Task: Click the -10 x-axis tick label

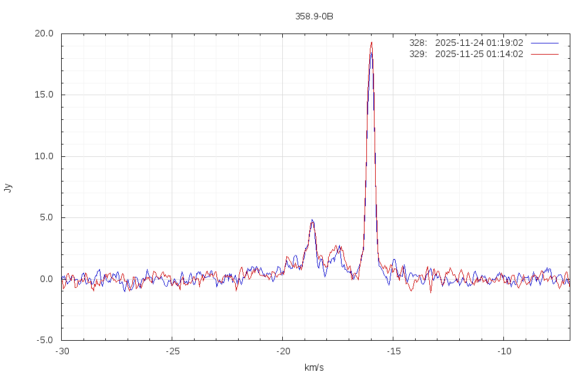Action: [503, 351]
